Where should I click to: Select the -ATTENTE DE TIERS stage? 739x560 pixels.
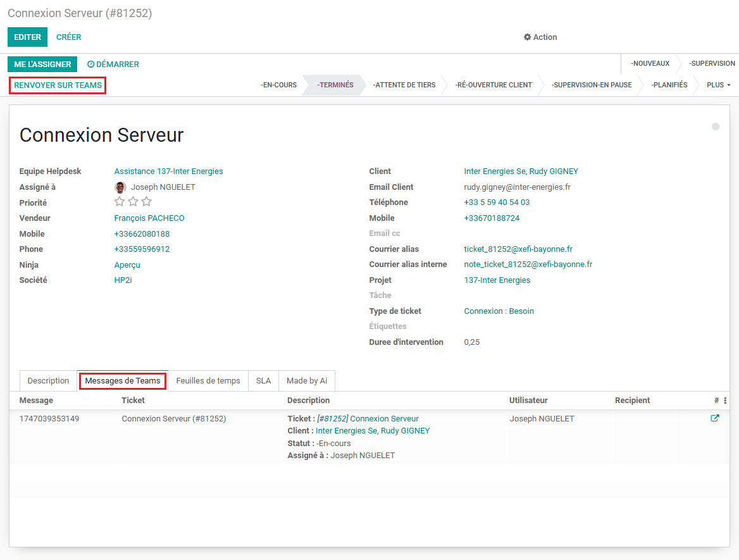click(404, 85)
